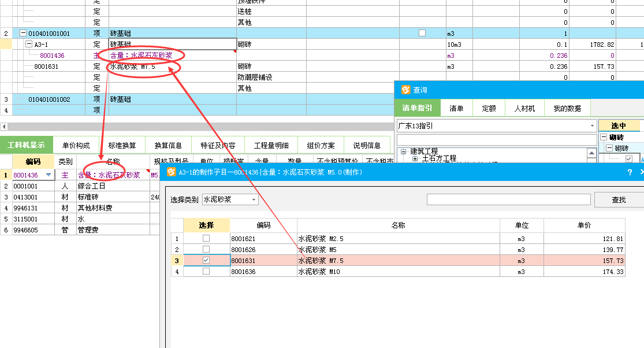Image resolution: width=644 pixels, height=348 pixels.
Task: Select the 清单 tab in the 查询 panel
Action: coord(456,109)
